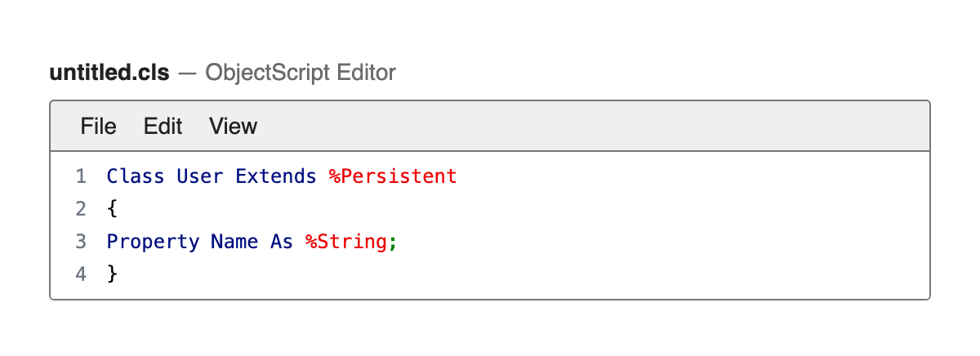This screenshot has width=980, height=356.
Task: Select line number 3 in gutter
Action: pyautogui.click(x=80, y=242)
